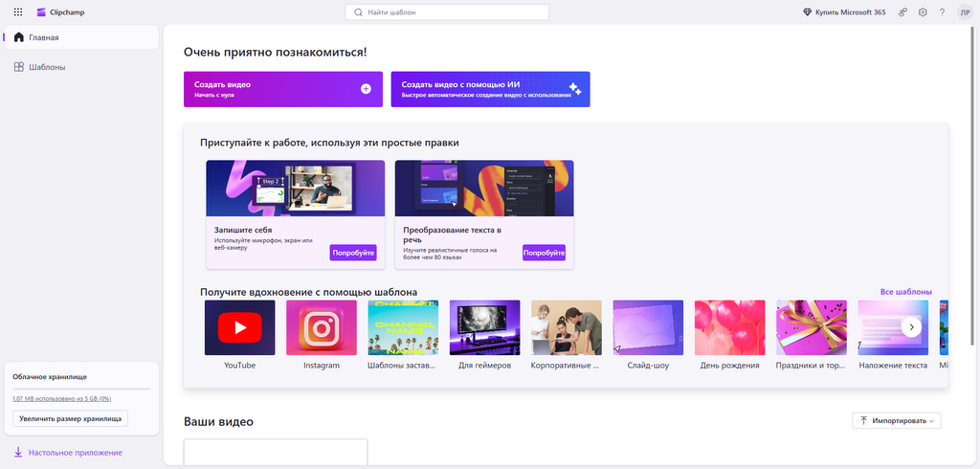Click the Очень приятно познакомиться heading
This screenshot has width=980, height=469.
[x=275, y=52]
